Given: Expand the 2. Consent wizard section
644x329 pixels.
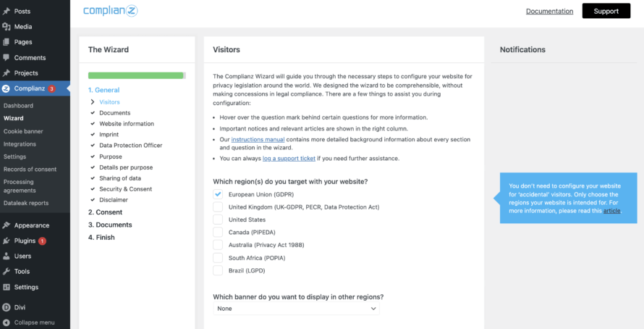Looking at the screenshot, I should point(105,212).
